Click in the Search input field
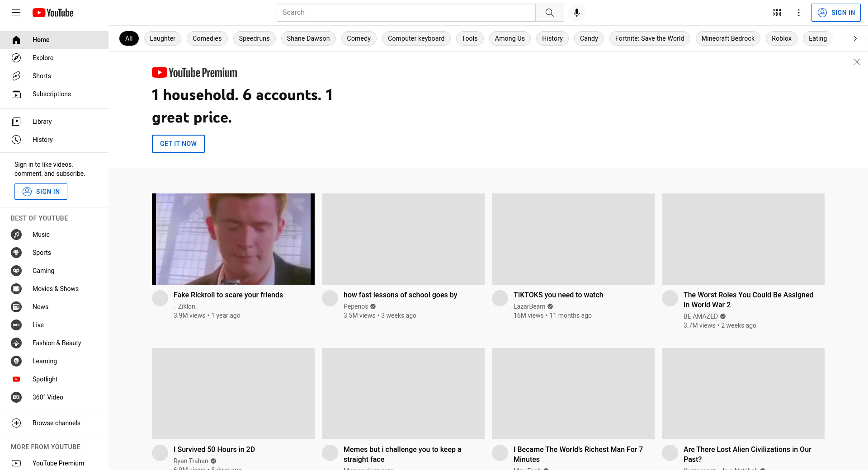 coord(406,13)
